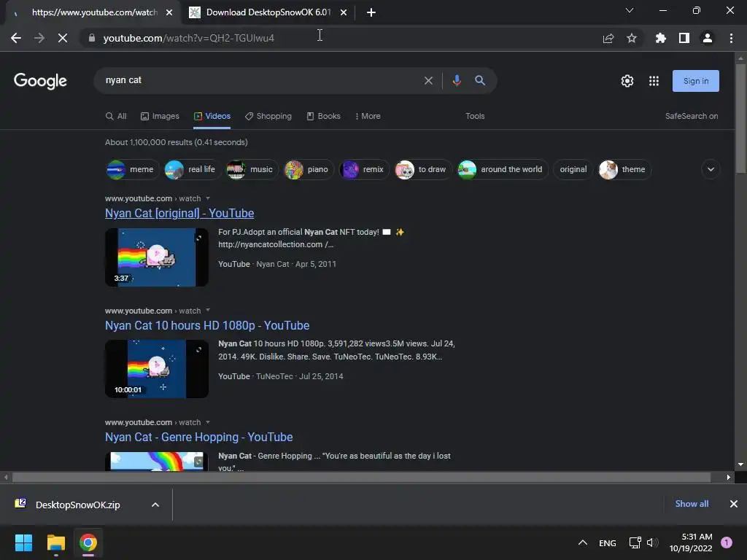Open options arrow for 10 hours result
The height and width of the screenshot is (560, 747).
coord(208,311)
